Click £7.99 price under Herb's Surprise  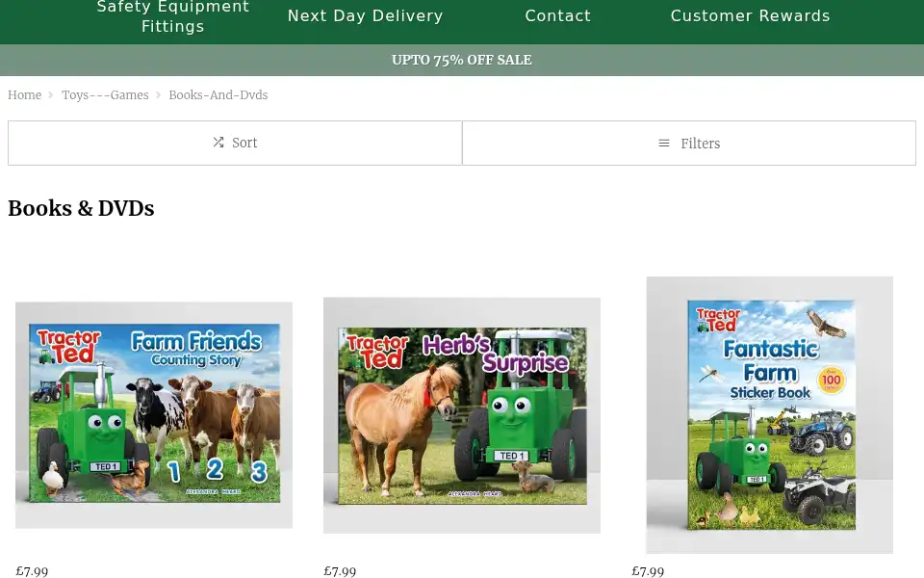point(340,571)
